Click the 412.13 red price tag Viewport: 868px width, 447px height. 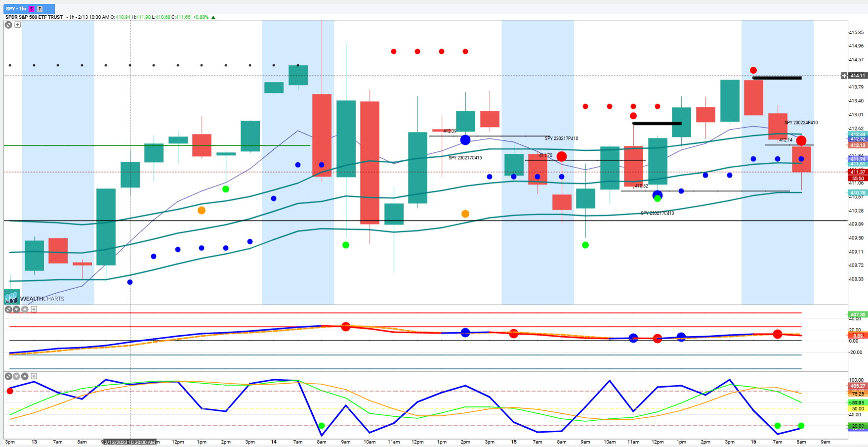coord(858,145)
